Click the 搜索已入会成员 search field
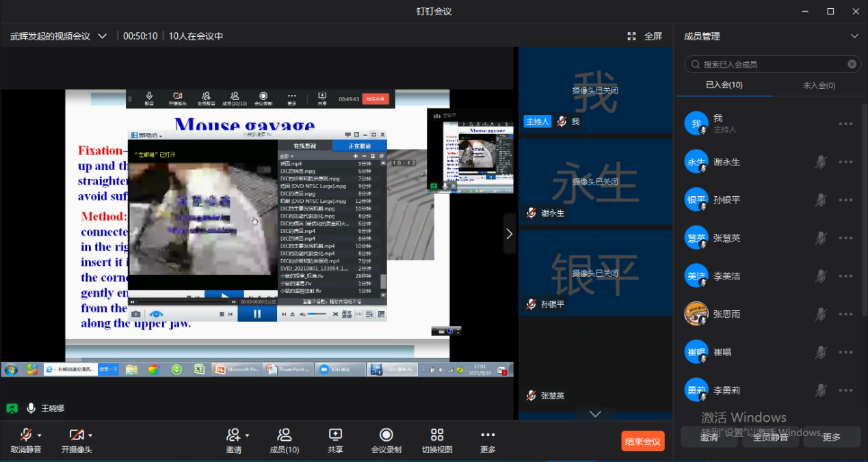868x462 pixels. [x=770, y=64]
